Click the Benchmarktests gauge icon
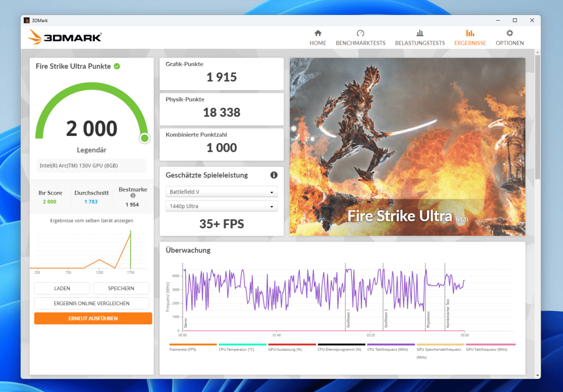 point(360,33)
